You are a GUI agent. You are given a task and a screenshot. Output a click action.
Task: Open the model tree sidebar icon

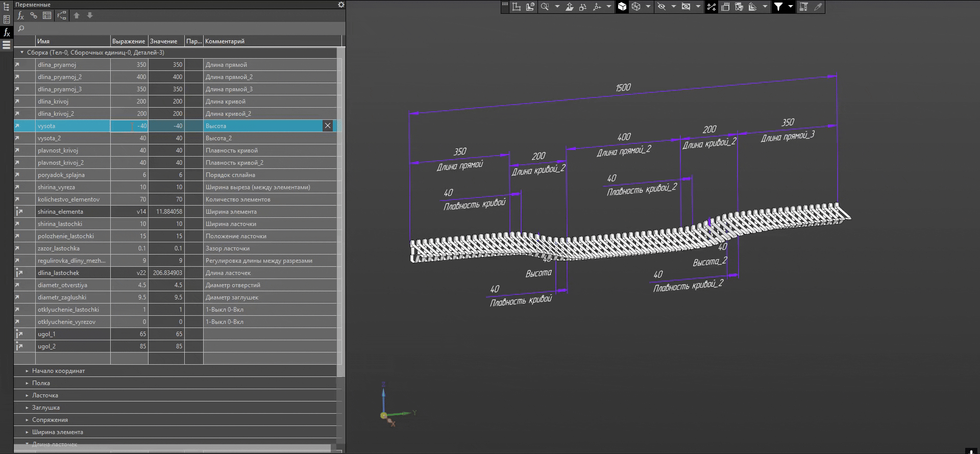pyautogui.click(x=7, y=7)
